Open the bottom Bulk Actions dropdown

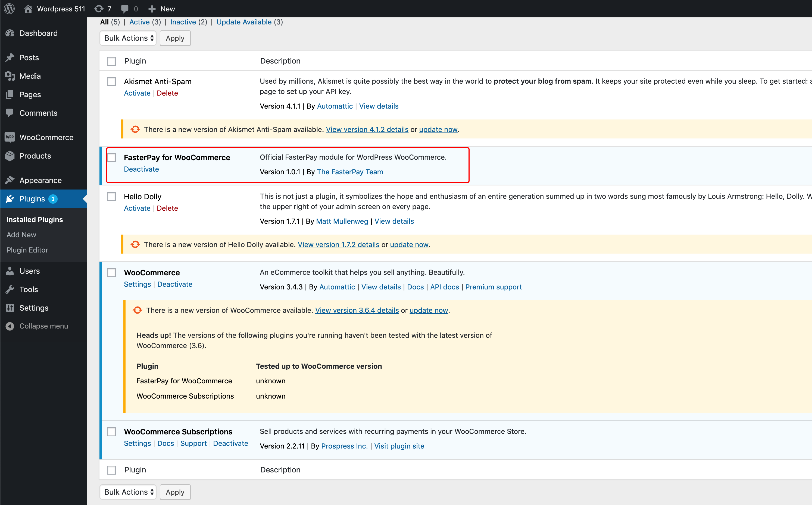point(128,492)
